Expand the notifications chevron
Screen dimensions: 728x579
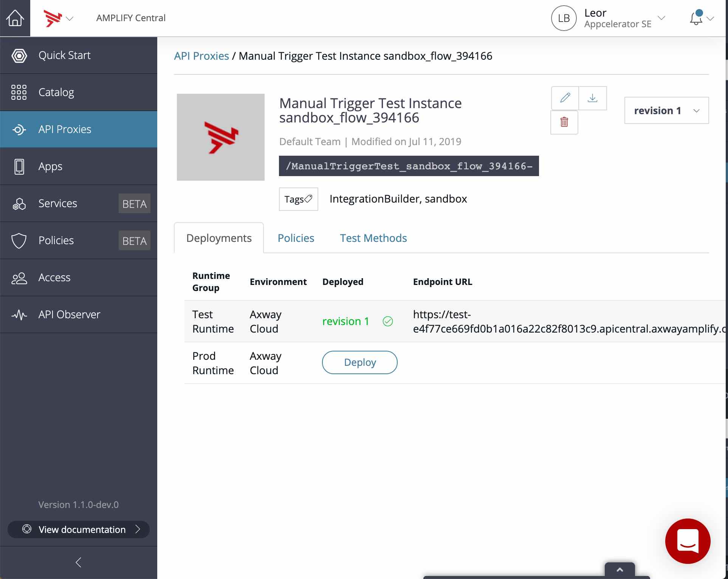[x=710, y=19]
